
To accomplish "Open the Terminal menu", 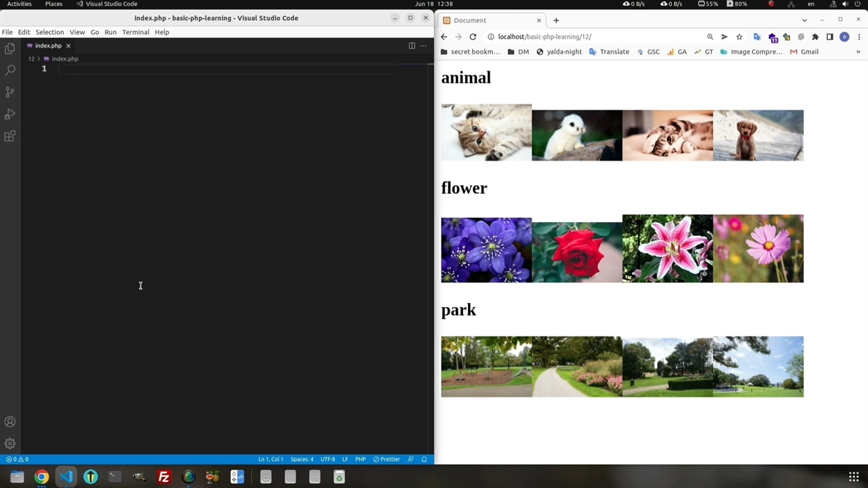I will pyautogui.click(x=136, y=32).
